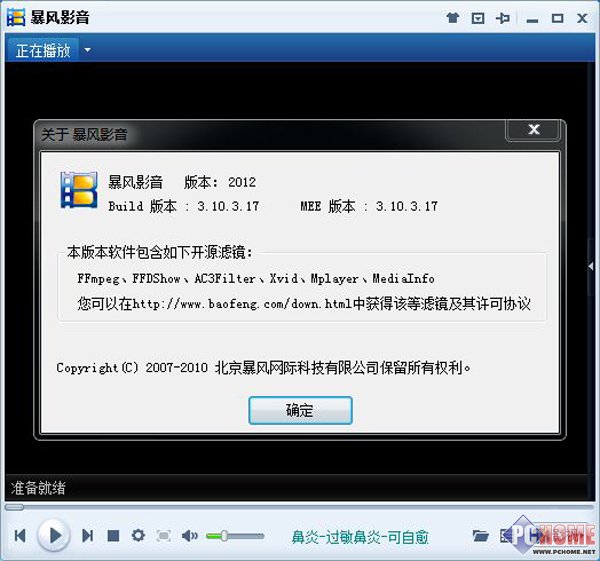Click the playback progress seek bar
The width and height of the screenshot is (600, 561).
click(x=299, y=507)
